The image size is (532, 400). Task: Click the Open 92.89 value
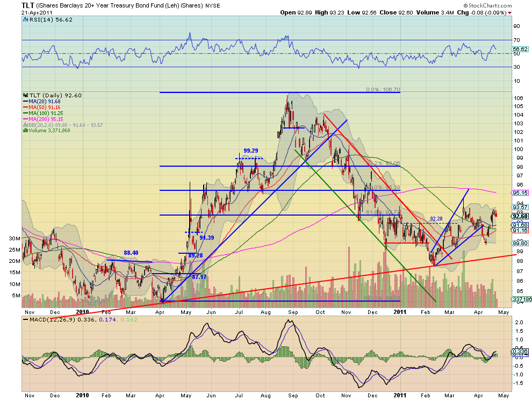(x=296, y=12)
